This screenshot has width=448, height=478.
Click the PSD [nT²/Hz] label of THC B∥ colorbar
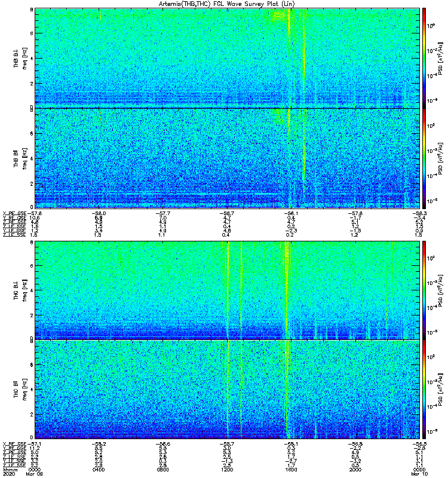(x=441, y=390)
